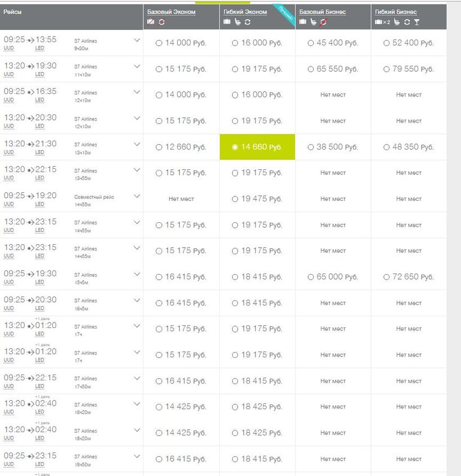Click the baggage icon under Базовый Бизнес
The width and height of the screenshot is (461, 476).
(x=302, y=22)
